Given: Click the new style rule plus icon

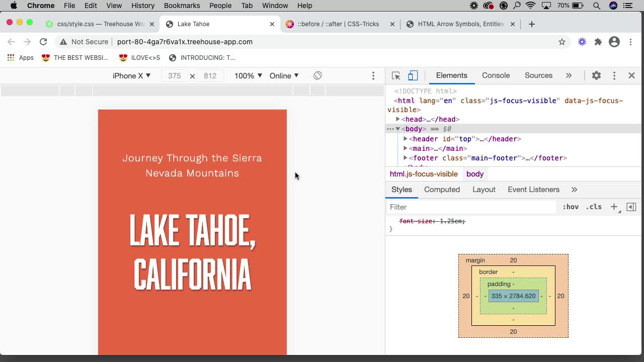Looking at the screenshot, I should coord(614,207).
